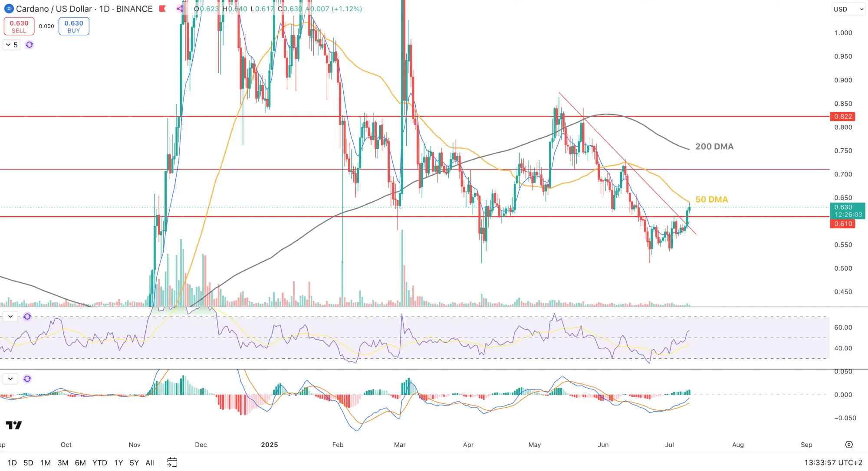Image resolution: width=868 pixels, height=471 pixels.
Task: Click the 60.00 RSI scale label
Action: (x=843, y=327)
